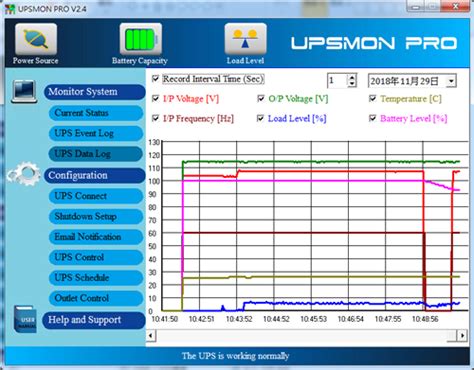The height and width of the screenshot is (370, 474).
Task: Disable the Battery Level [%] checkbox
Action: point(373,118)
